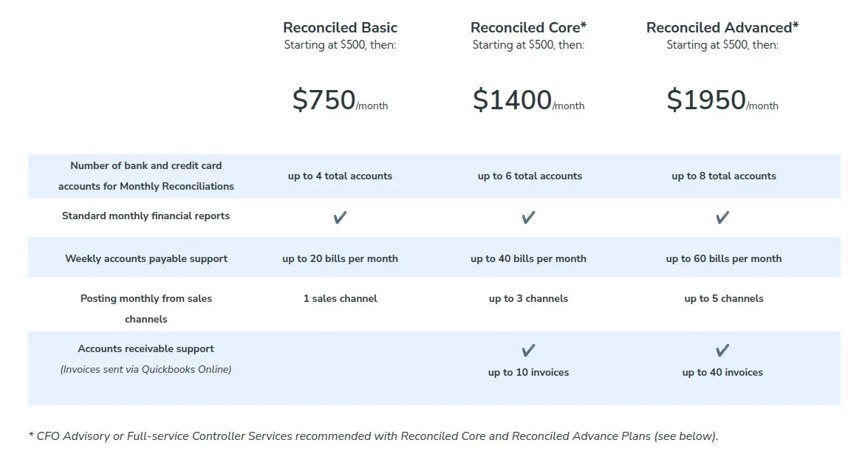Click the $750 per month price
This screenshot has width=868, height=468.
[340, 100]
